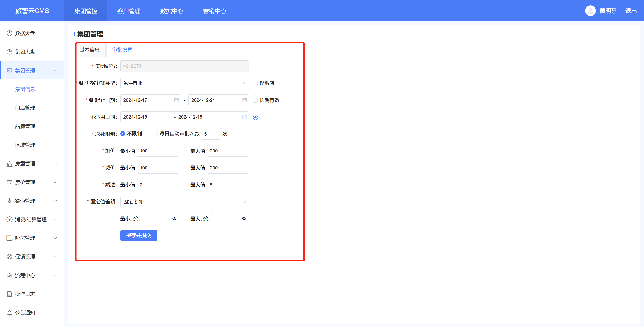
Task: Click the 旅智云CMS logo text
Action: pos(32,11)
